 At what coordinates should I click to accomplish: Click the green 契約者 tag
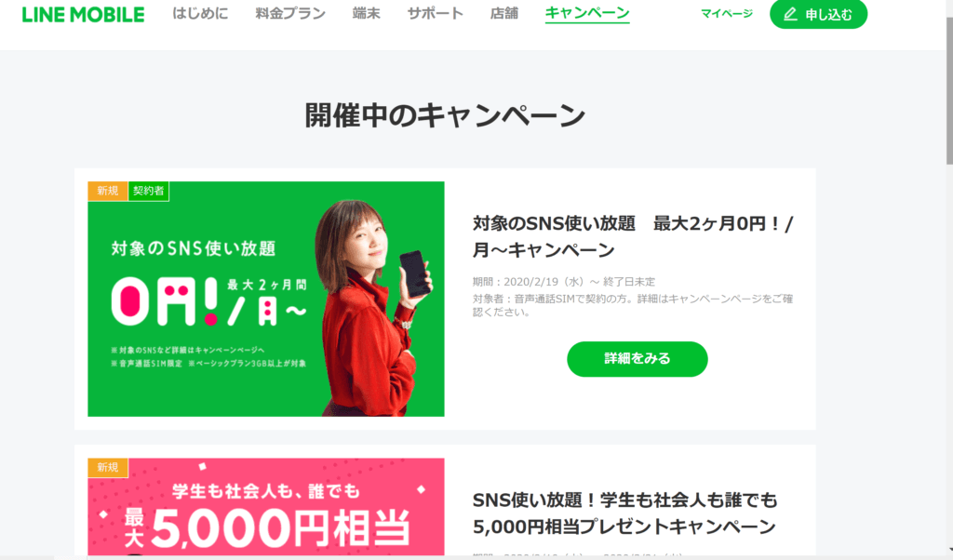click(148, 191)
